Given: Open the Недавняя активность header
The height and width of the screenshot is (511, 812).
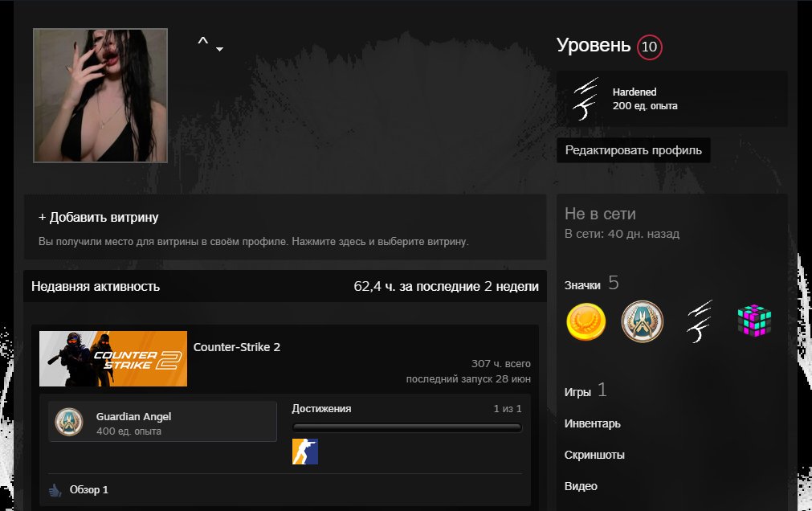Looking at the screenshot, I should [x=96, y=286].
